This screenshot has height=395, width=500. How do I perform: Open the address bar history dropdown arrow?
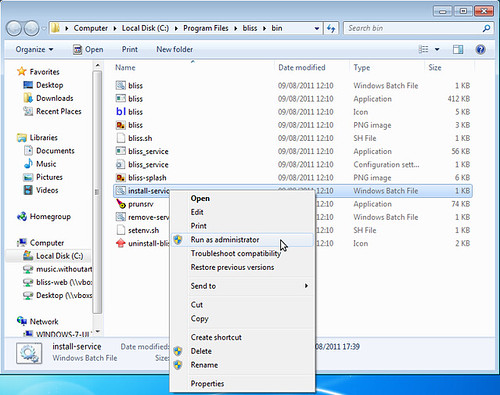tap(317, 28)
